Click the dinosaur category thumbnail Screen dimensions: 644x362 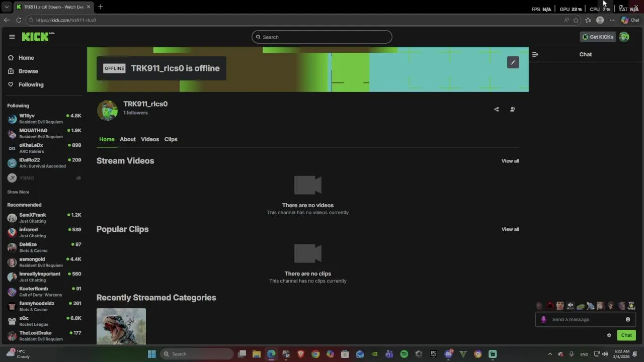(x=121, y=326)
